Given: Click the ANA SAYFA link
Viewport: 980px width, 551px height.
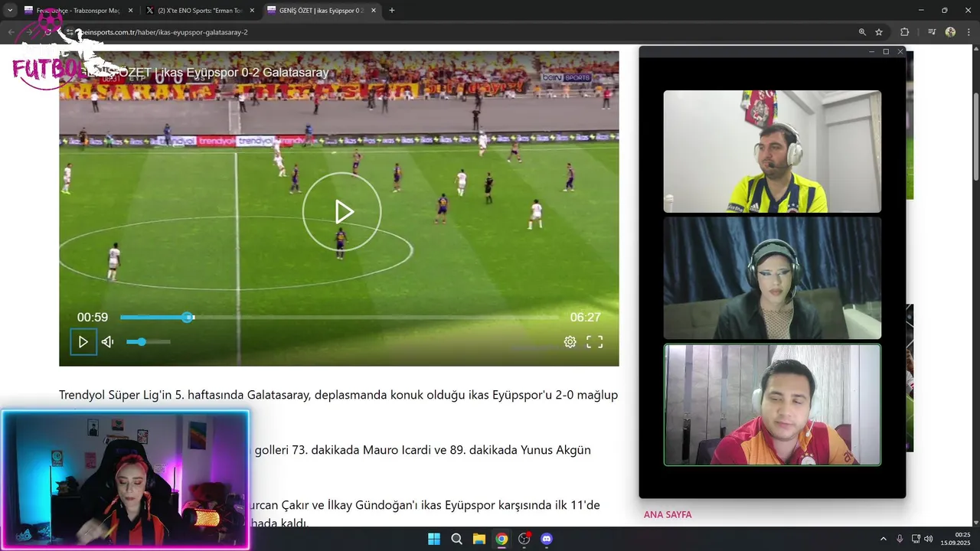Looking at the screenshot, I should pos(668,515).
